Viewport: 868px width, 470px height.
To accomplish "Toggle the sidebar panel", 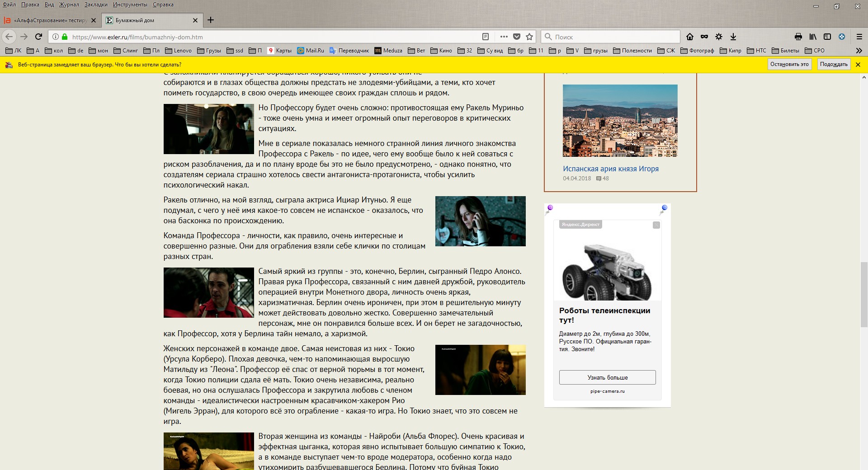I will pyautogui.click(x=827, y=37).
